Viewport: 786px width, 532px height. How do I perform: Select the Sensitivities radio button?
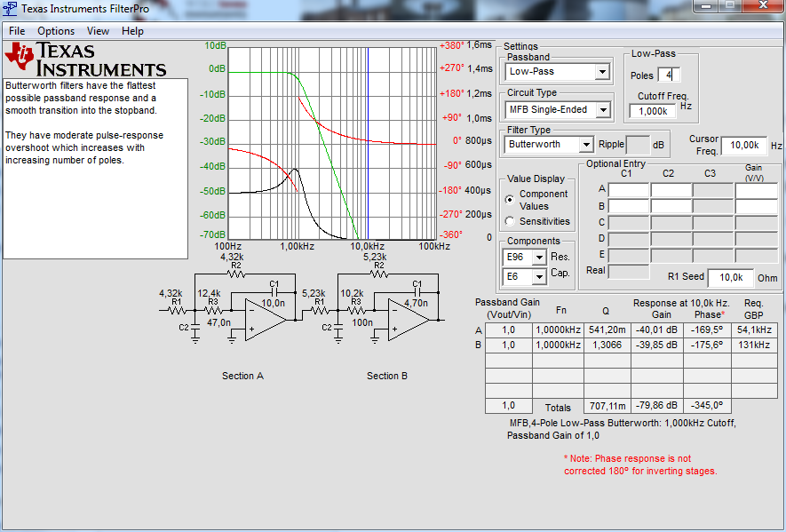point(510,221)
